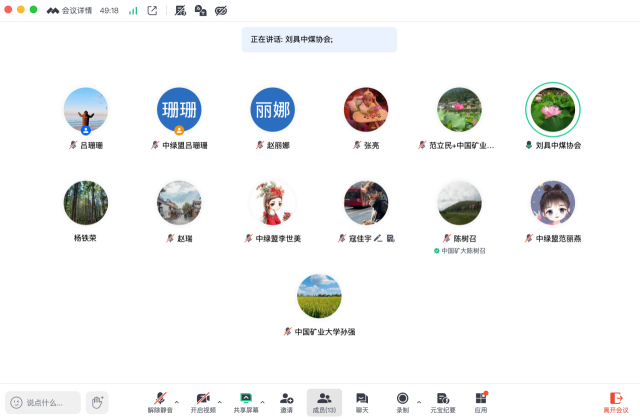The image size is (640, 420).
Task: Open the 邀请 invite icon
Action: pos(287,398)
